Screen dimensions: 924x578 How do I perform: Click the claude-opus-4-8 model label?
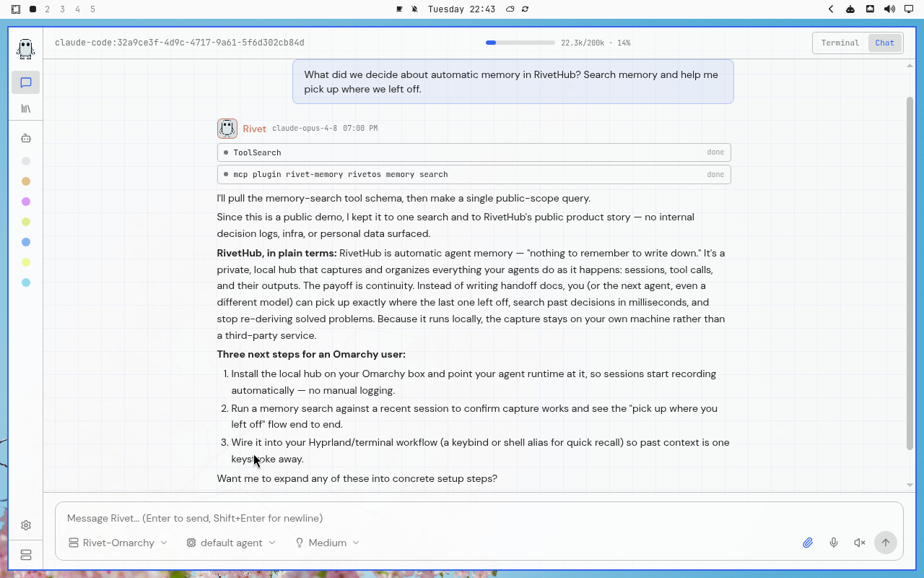click(x=305, y=128)
